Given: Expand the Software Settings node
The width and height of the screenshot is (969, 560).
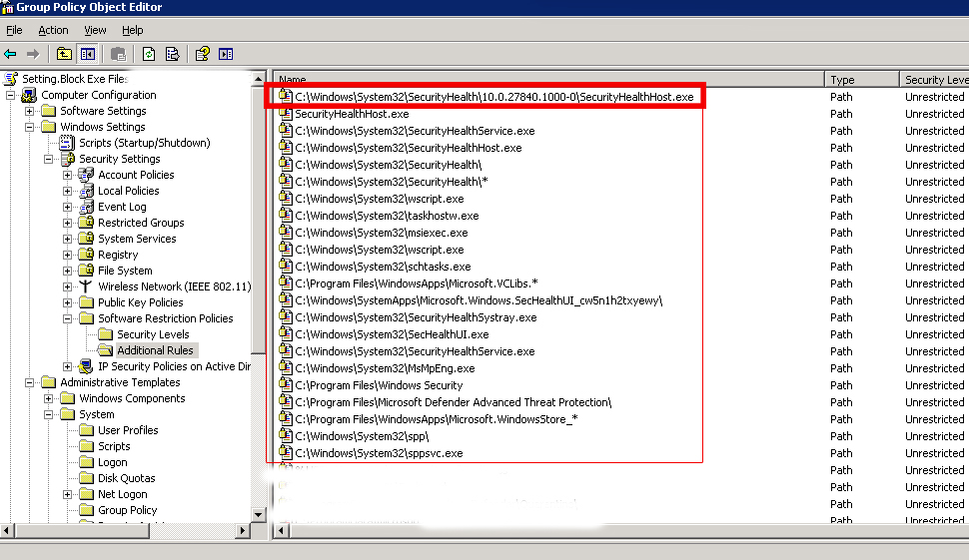Looking at the screenshot, I should coord(30,111).
